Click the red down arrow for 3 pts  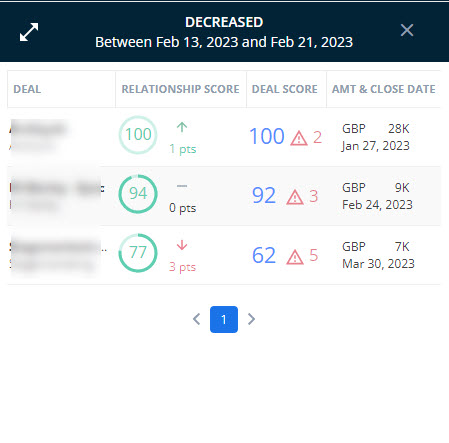182,245
